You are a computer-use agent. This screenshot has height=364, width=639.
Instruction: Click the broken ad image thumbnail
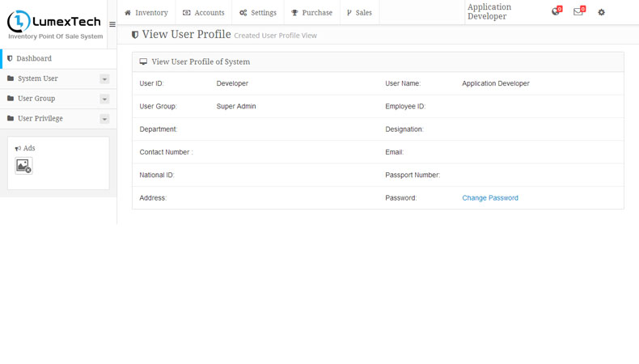tap(23, 166)
